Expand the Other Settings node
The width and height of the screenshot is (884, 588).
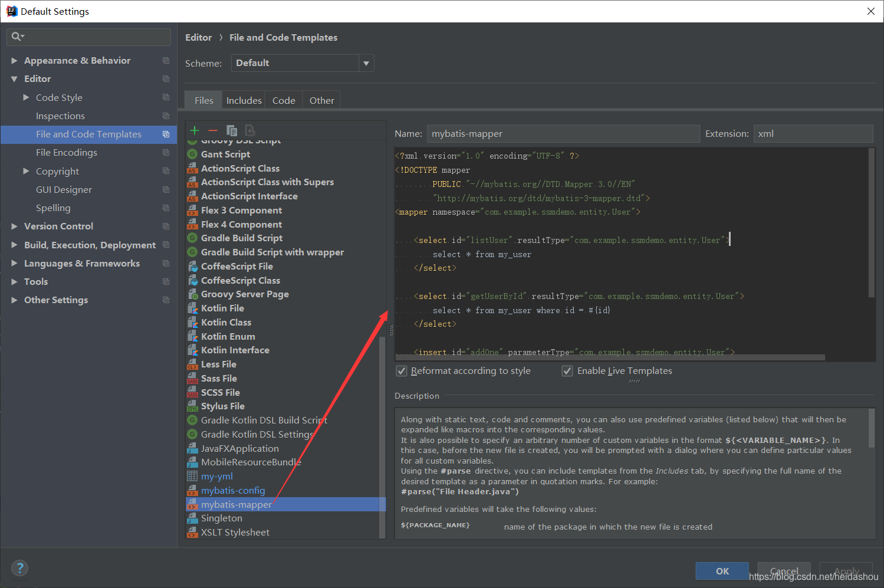click(14, 300)
